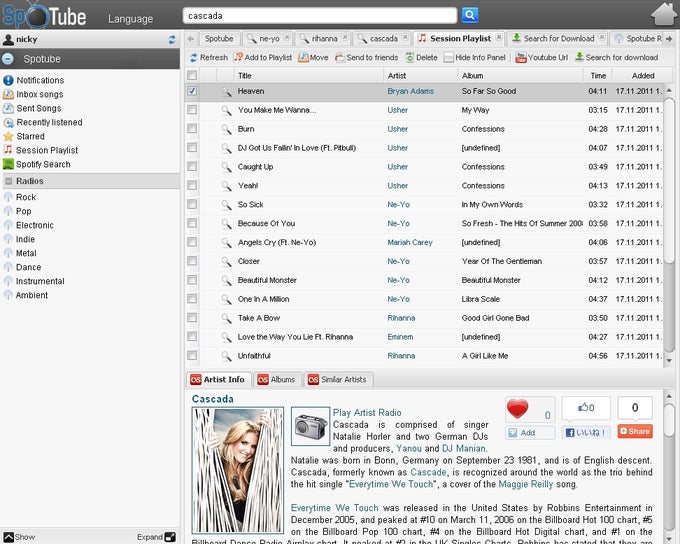
Task: Uncheck the Heaven row checkbox
Action: (192, 91)
